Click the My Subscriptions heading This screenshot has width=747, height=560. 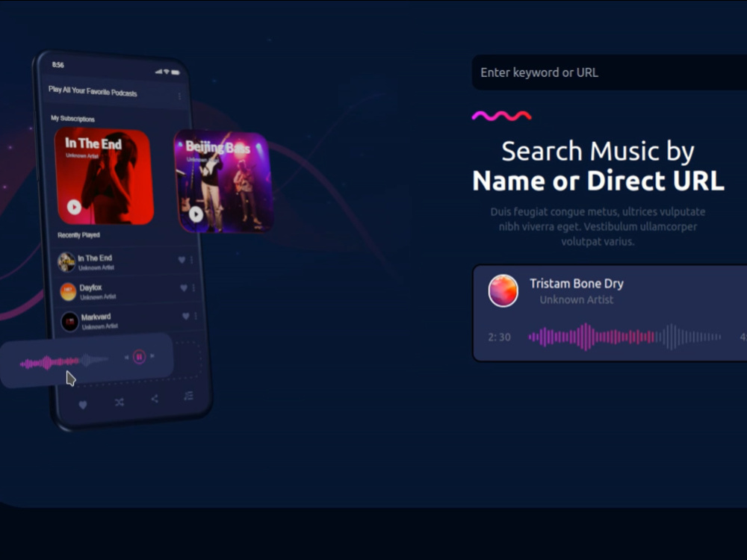pos(73,118)
